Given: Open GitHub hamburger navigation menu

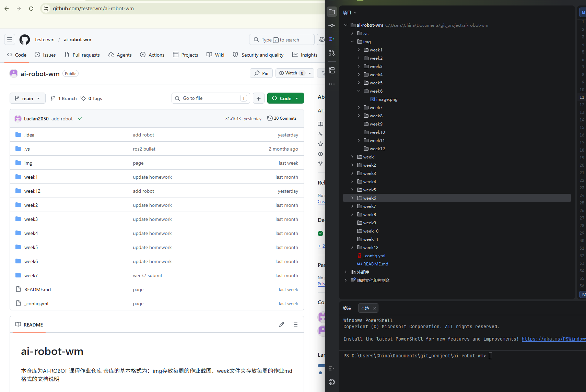Looking at the screenshot, I should click(x=10, y=39).
